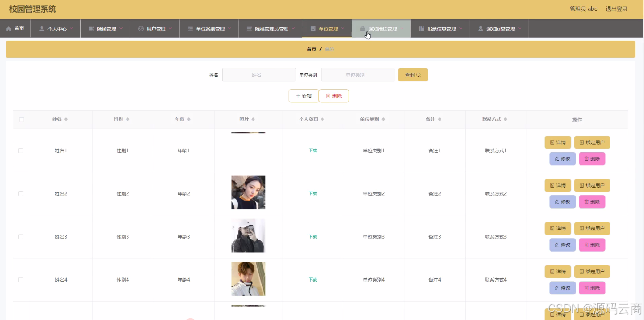644x320 pixels.
Task: Focus the 姓名 search input field
Action: point(259,75)
